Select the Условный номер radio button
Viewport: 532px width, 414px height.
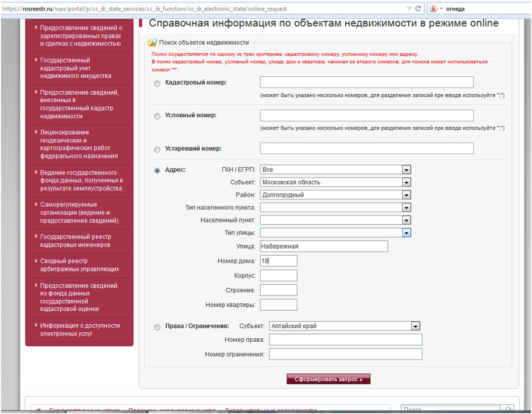(x=157, y=116)
